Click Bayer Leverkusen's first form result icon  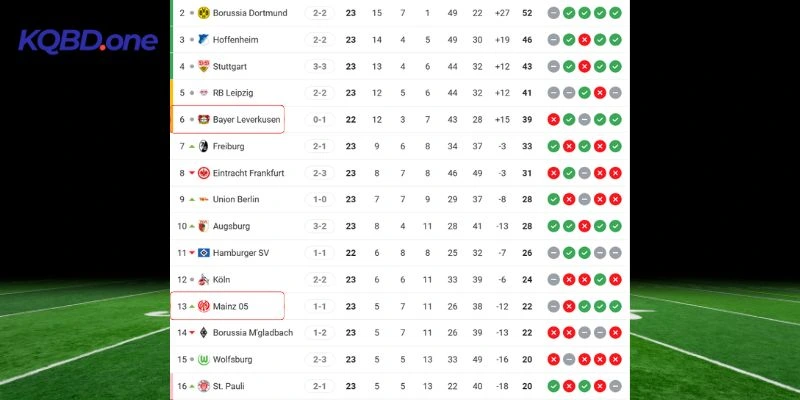pyautogui.click(x=553, y=120)
